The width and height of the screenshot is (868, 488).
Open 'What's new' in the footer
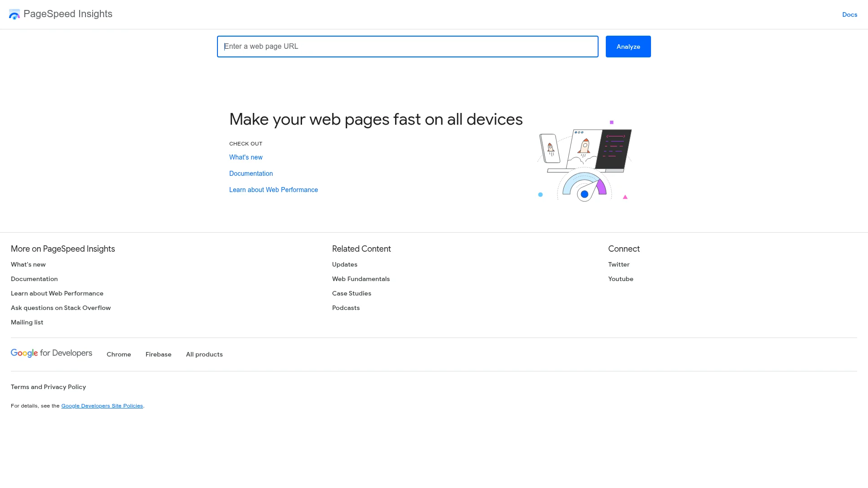tap(28, 264)
